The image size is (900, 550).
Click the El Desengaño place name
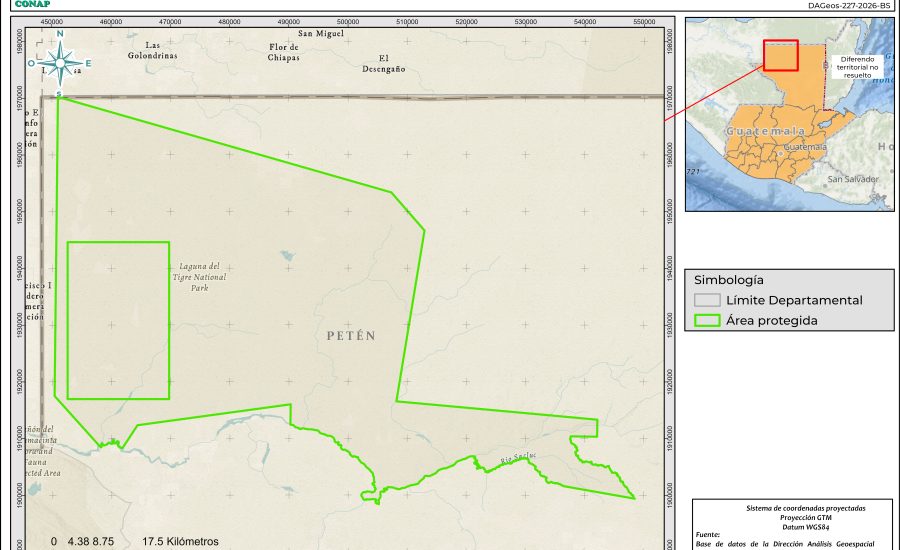pyautogui.click(x=383, y=63)
